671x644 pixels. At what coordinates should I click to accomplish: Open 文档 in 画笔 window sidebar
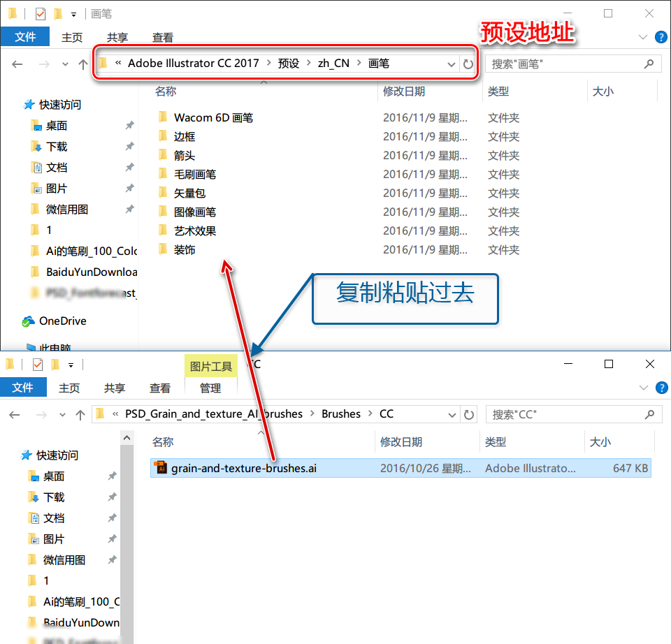57,168
